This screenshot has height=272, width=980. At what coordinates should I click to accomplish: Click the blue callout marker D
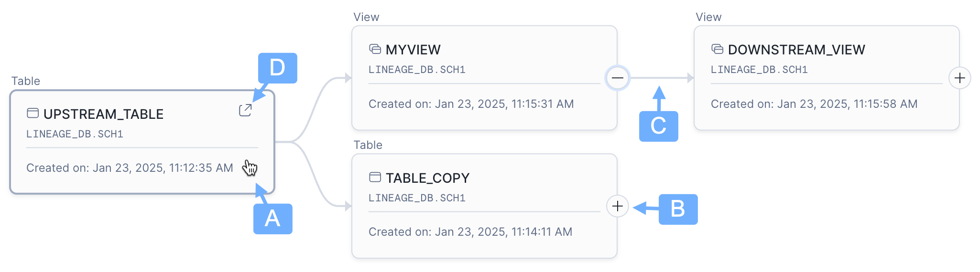tap(277, 68)
